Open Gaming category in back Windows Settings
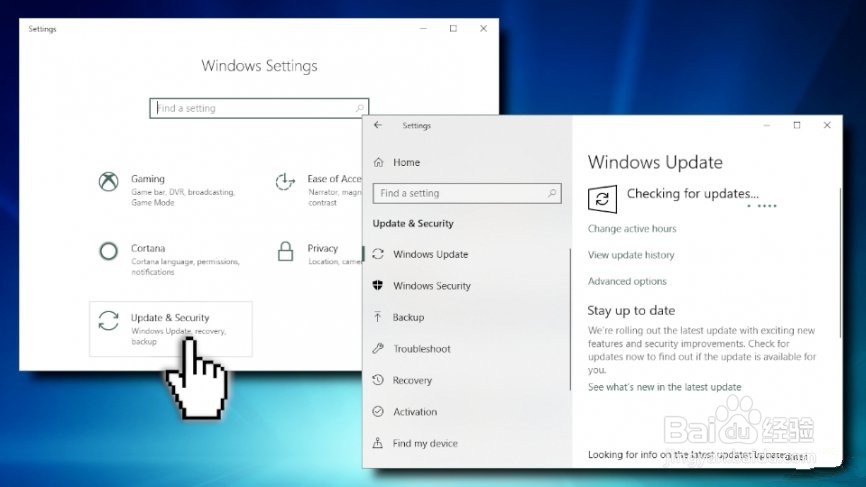Screen dimensions: 866x487 [x=147, y=179]
